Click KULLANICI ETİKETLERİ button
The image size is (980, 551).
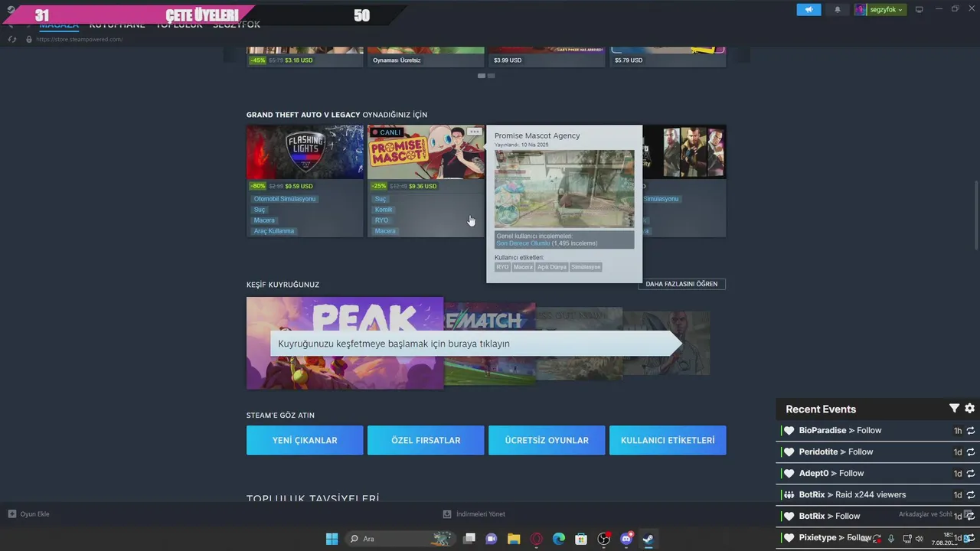668,440
